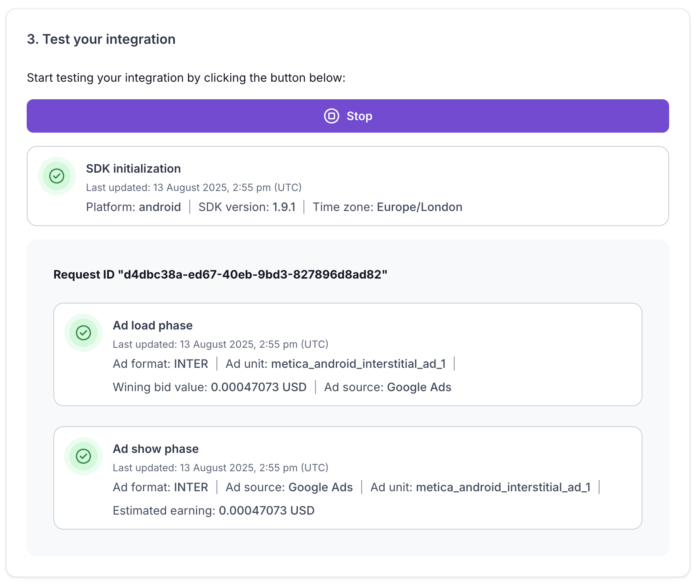Click the Stop button

[359, 116]
